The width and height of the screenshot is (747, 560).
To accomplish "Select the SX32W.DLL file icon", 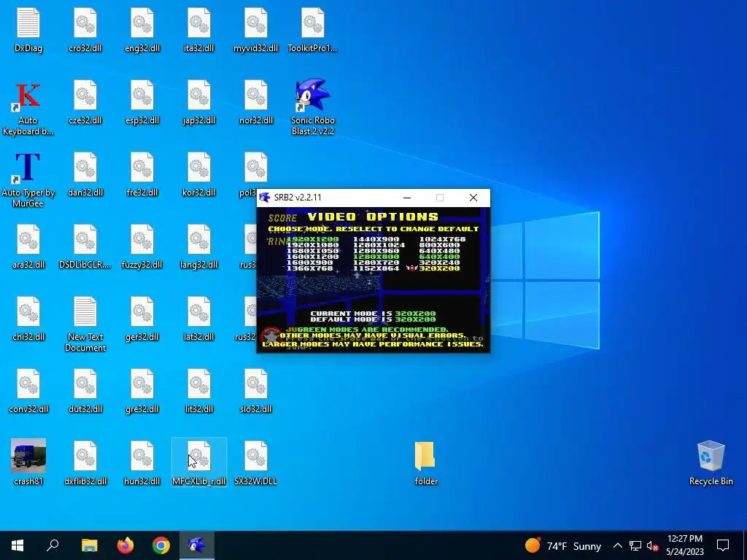I will (x=255, y=456).
